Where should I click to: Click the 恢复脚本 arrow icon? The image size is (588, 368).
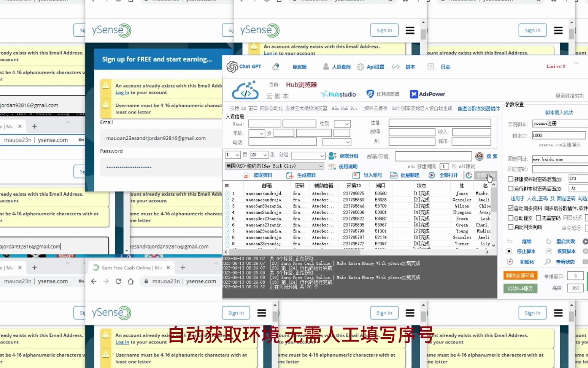pyautogui.click(x=549, y=251)
